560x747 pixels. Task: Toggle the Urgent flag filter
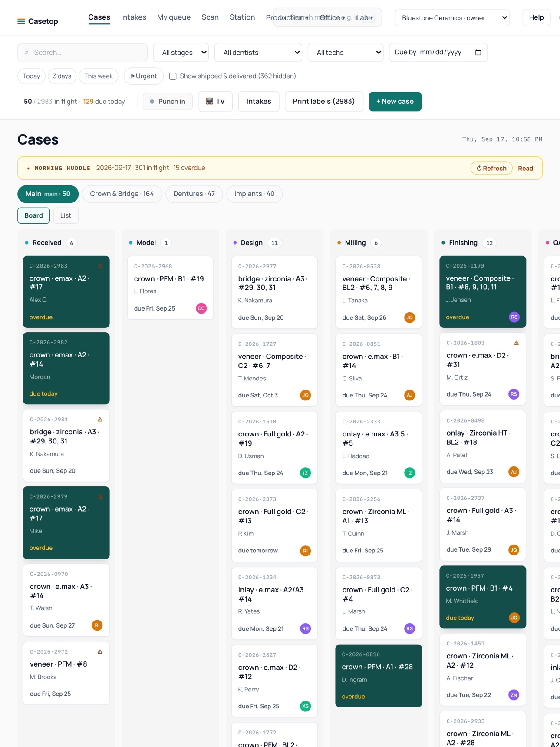144,76
